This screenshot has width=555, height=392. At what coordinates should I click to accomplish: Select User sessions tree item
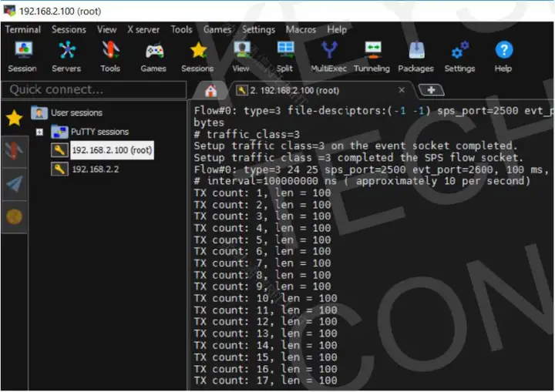click(76, 113)
